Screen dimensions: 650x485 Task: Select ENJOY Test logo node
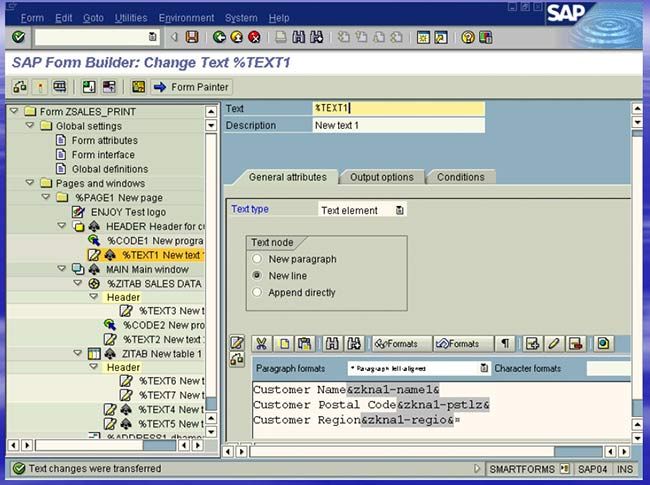tap(128, 212)
